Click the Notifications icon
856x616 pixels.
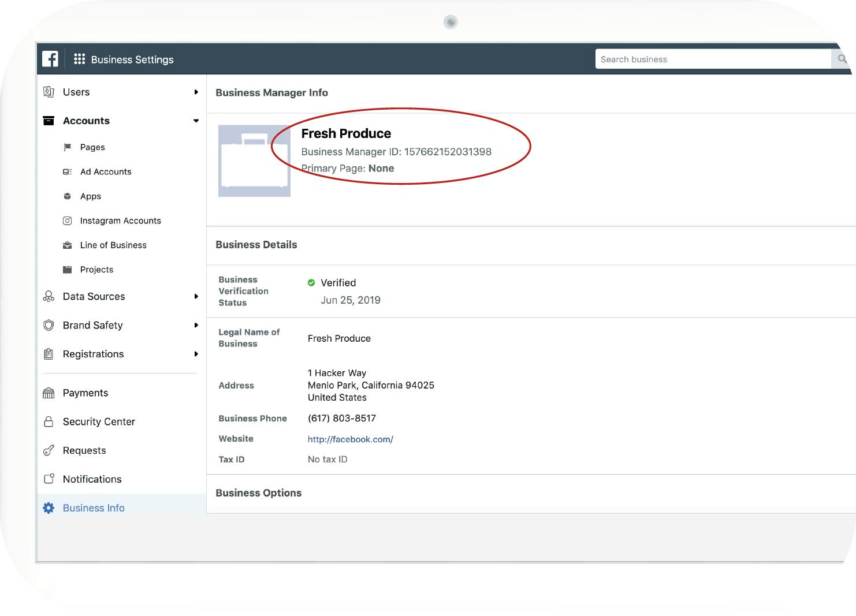[x=49, y=479]
